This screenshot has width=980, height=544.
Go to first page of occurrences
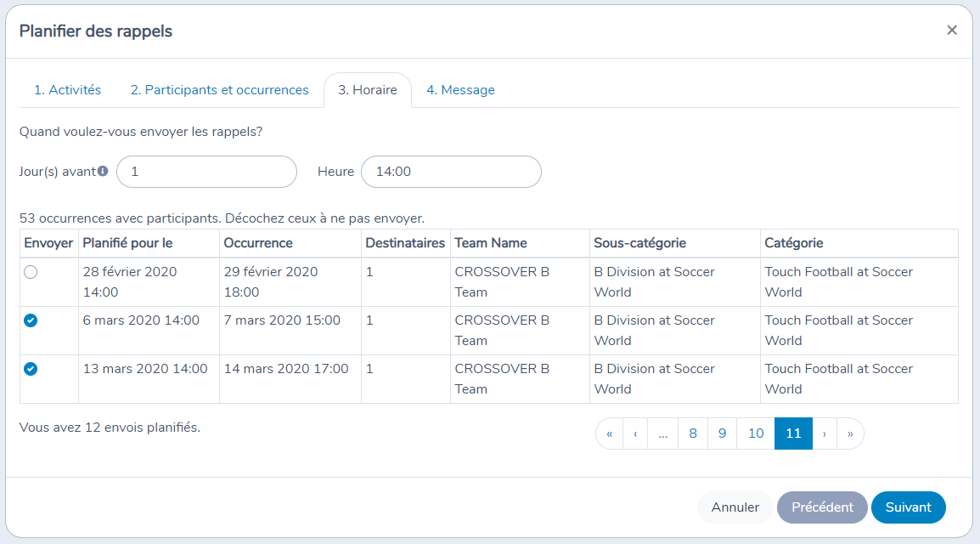(610, 433)
